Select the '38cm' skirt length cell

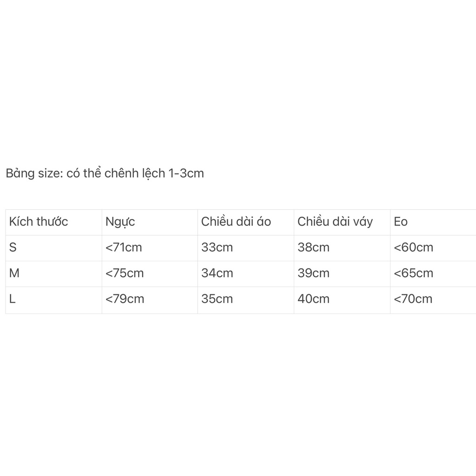(313, 247)
